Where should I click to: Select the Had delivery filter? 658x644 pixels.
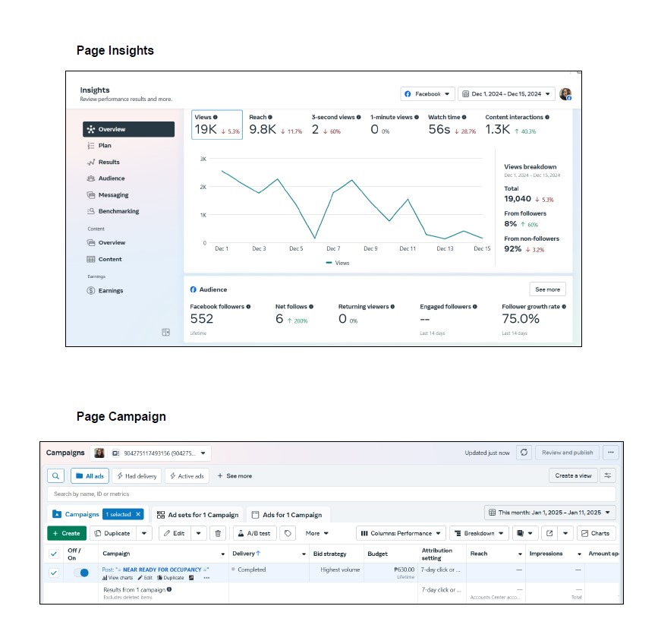click(137, 476)
